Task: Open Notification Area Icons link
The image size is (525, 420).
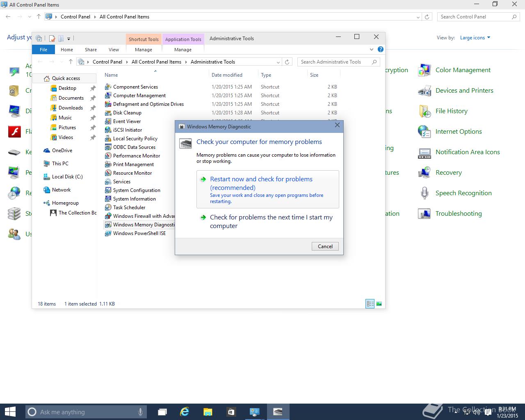Action: (x=468, y=152)
